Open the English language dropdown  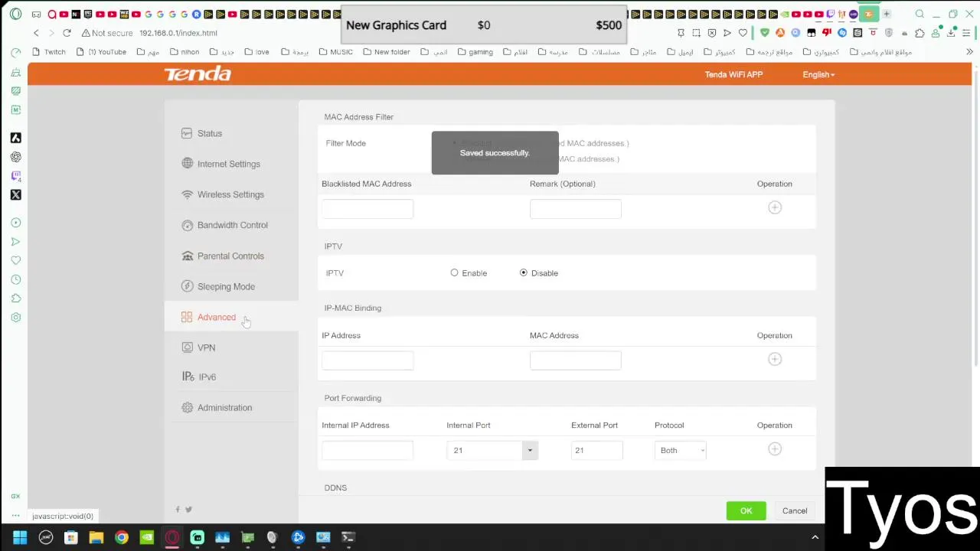(818, 74)
